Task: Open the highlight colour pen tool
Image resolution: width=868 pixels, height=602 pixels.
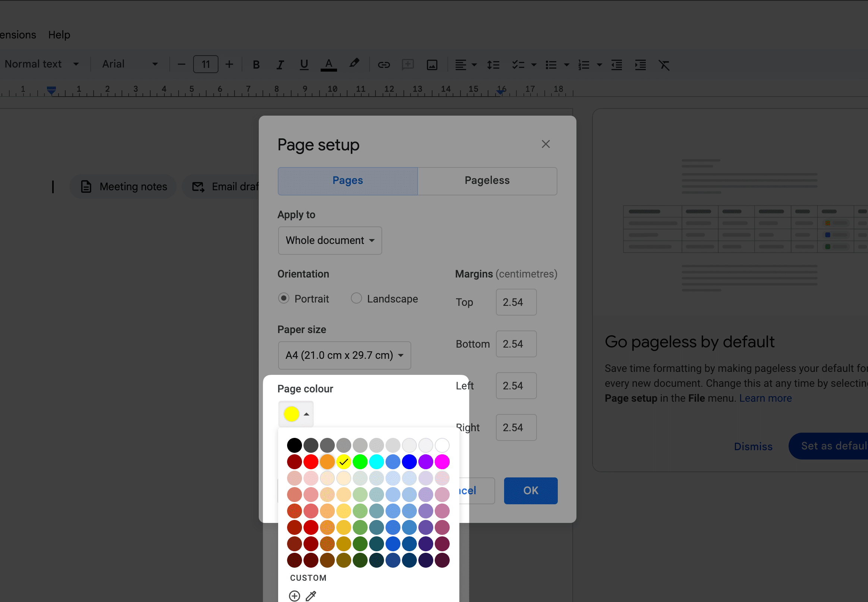Action: (x=354, y=63)
